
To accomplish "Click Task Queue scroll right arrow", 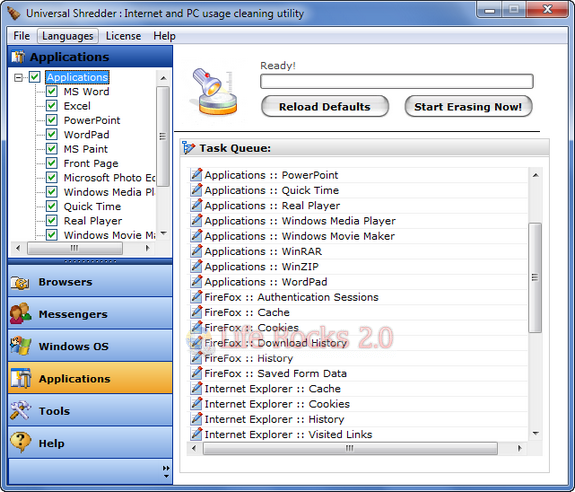I will click(520, 448).
